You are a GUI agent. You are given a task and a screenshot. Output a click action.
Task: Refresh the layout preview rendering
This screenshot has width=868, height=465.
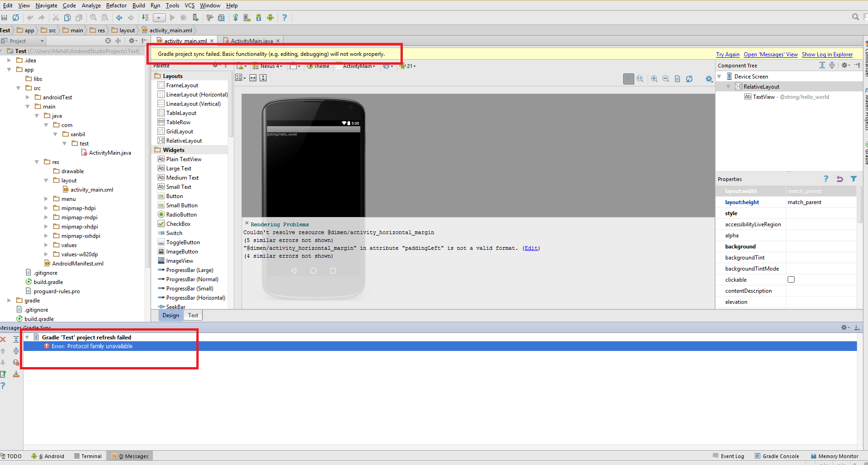(x=689, y=79)
